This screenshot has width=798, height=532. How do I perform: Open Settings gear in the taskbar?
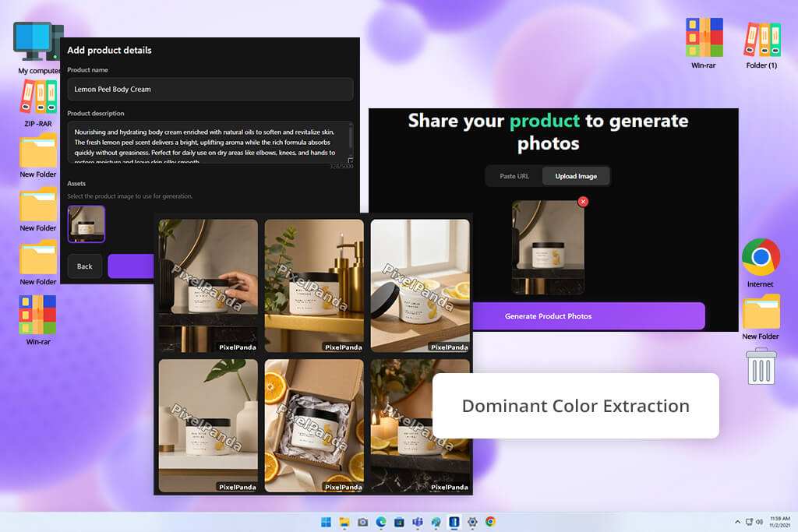coord(472,522)
